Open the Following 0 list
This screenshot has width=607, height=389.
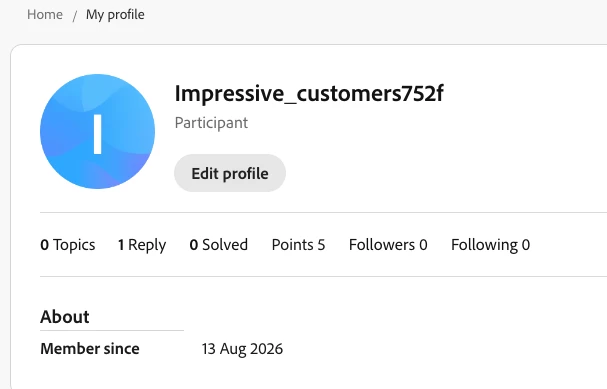point(490,245)
